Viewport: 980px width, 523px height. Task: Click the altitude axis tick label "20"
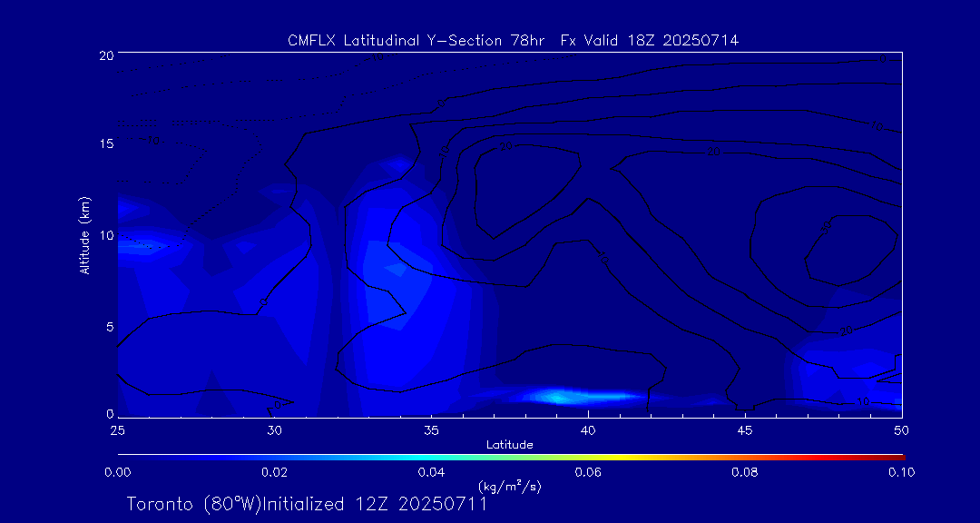[105, 54]
